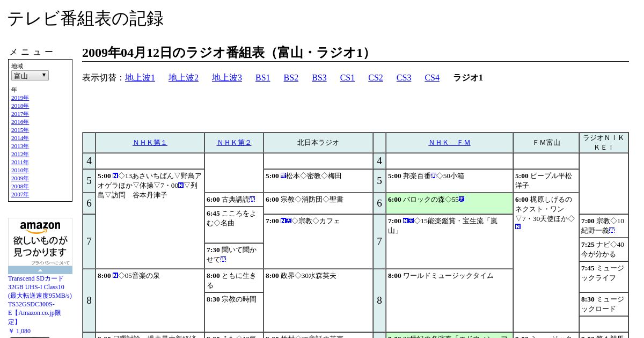
Task: Switch to the CS2 listing tab
Action: [376, 78]
